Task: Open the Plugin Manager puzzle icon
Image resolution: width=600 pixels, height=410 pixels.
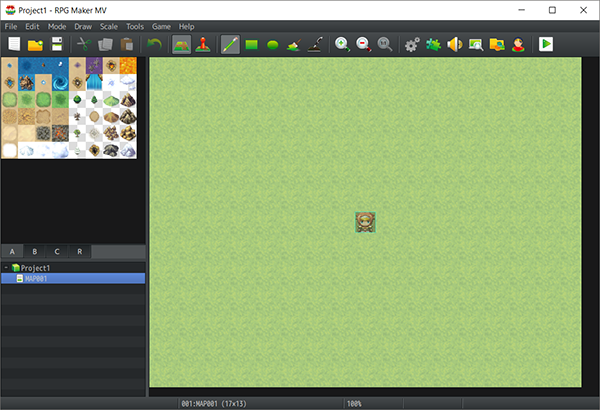Action: point(434,44)
